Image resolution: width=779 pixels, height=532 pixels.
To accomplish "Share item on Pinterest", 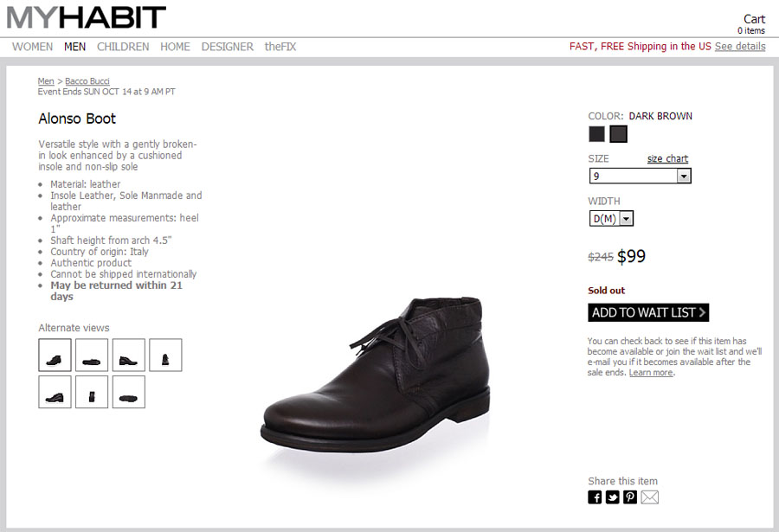I will click(630, 497).
